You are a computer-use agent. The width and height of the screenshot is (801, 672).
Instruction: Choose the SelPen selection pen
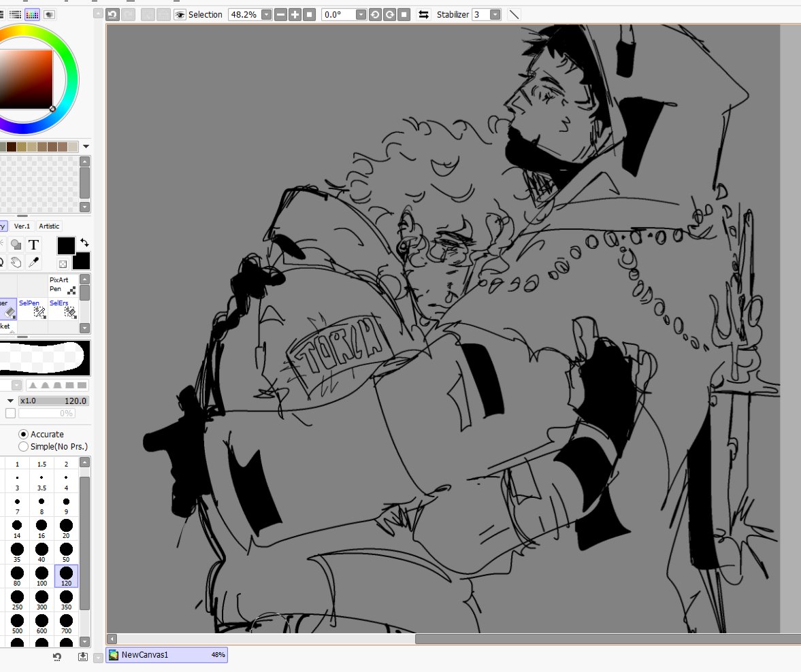coord(32,309)
